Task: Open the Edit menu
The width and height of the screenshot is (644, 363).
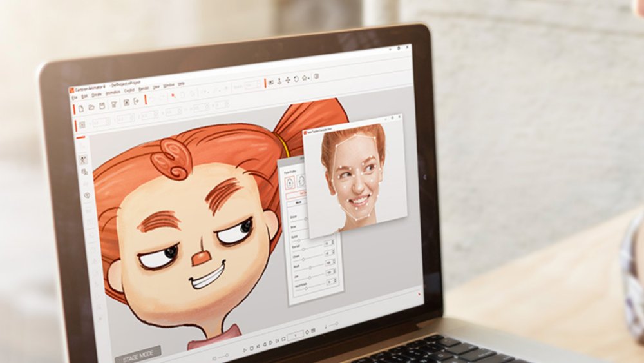Action: point(84,96)
